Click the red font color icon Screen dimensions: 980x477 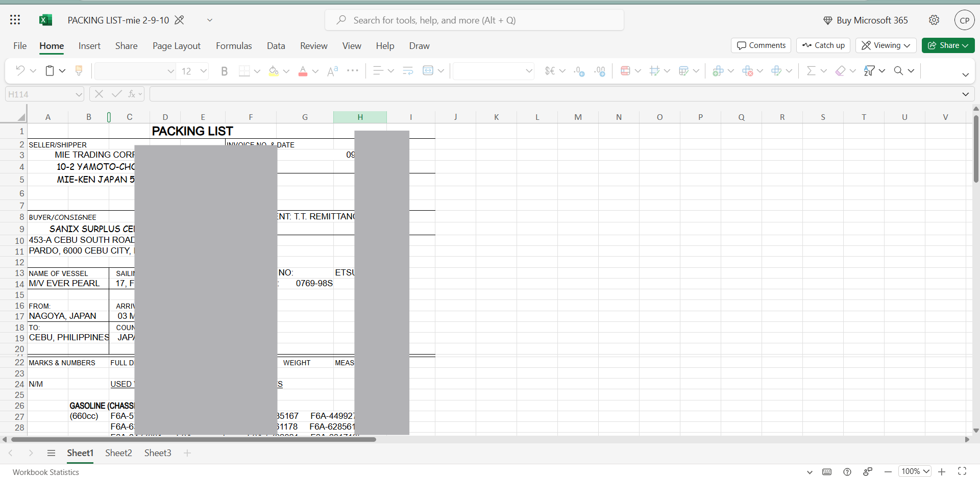[x=303, y=71]
